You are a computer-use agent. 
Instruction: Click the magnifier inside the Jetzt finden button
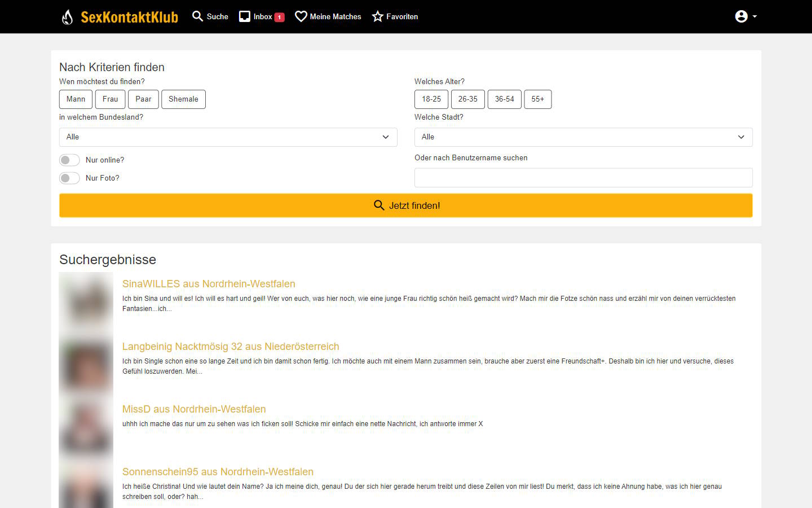click(x=379, y=205)
